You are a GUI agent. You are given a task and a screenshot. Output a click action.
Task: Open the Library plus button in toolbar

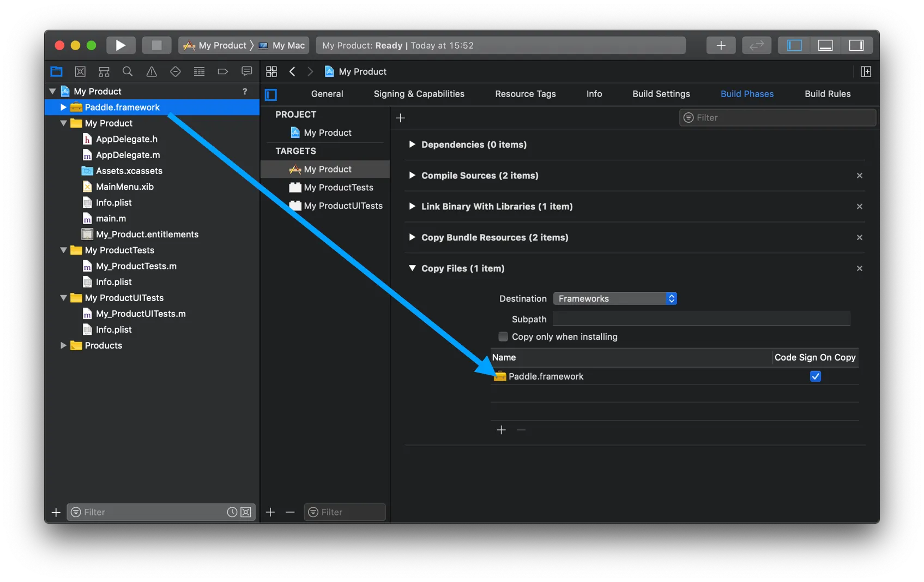(x=721, y=45)
